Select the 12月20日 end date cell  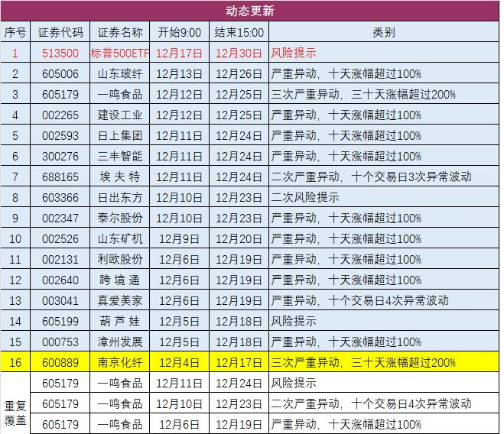(x=239, y=238)
